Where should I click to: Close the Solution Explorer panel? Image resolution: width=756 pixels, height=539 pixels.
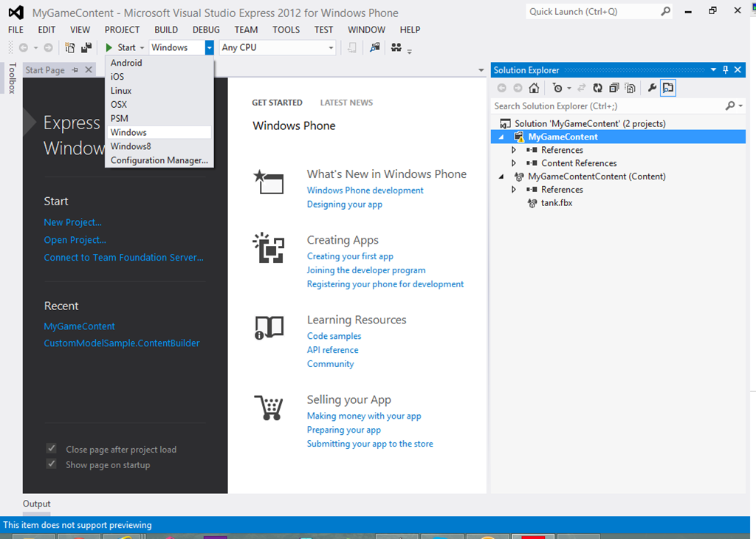pos(738,70)
